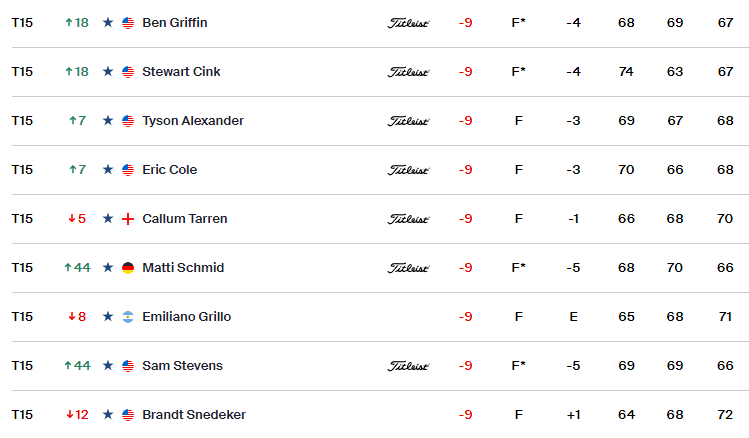
Task: Click the Titleist logo in Eric Cole's row
Action: coord(408,170)
